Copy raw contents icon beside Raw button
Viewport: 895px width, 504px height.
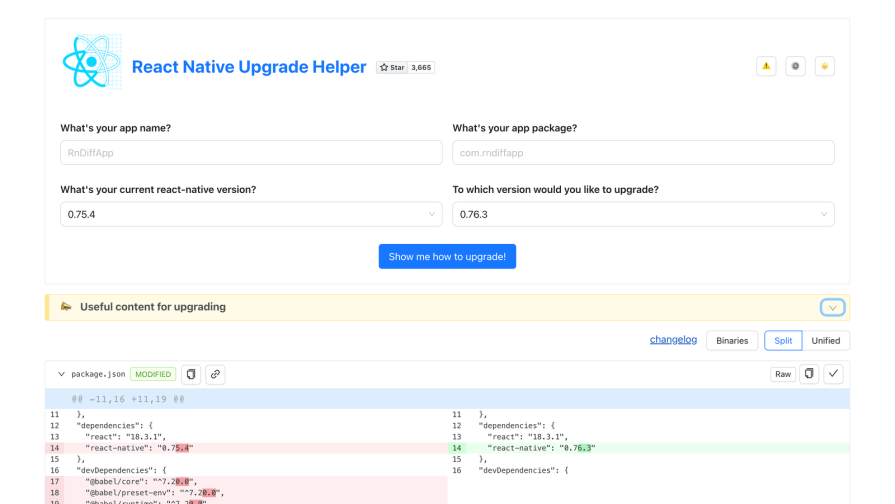point(810,374)
